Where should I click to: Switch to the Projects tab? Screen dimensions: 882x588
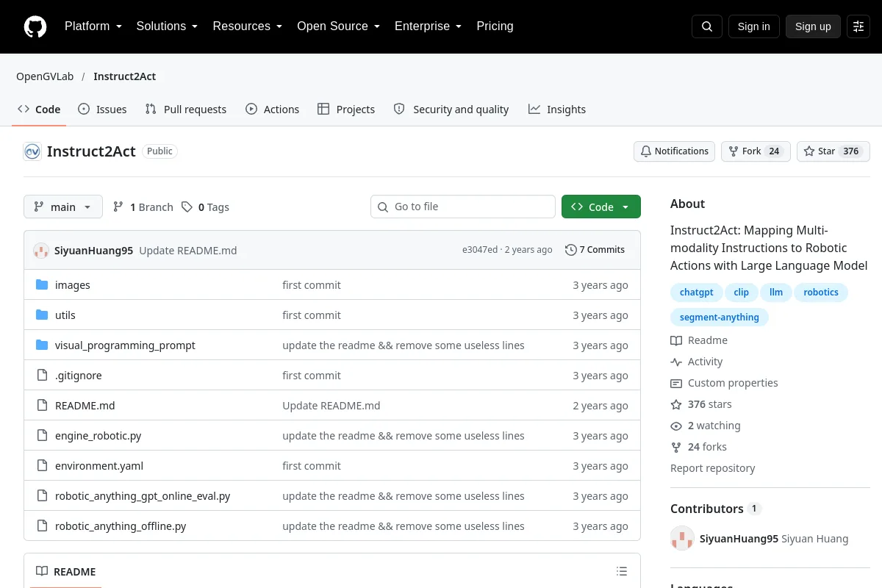(346, 110)
